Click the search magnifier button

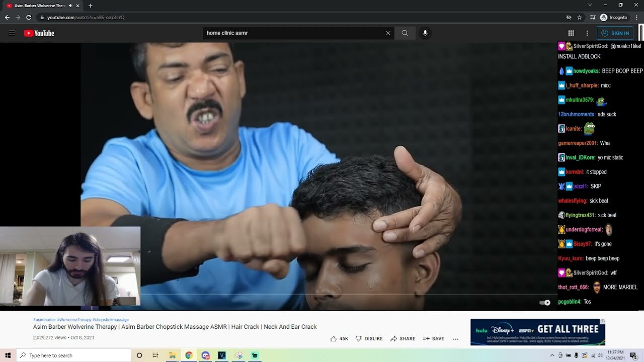tap(405, 33)
